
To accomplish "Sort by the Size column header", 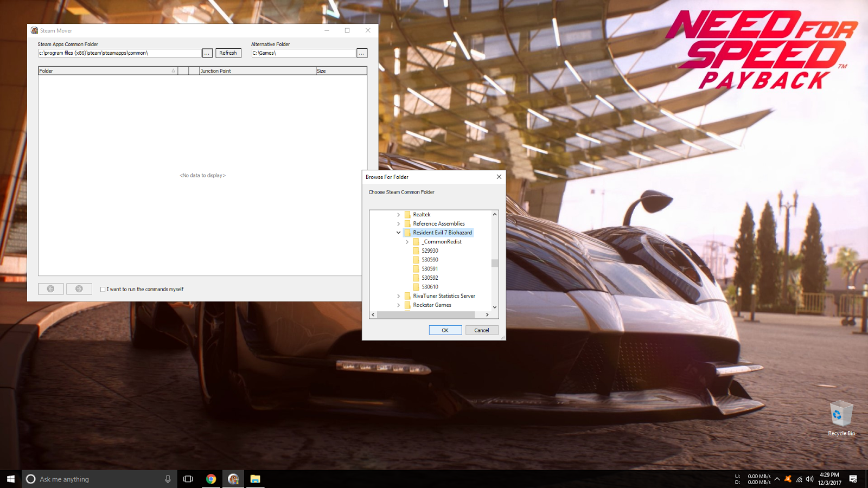I will point(341,70).
